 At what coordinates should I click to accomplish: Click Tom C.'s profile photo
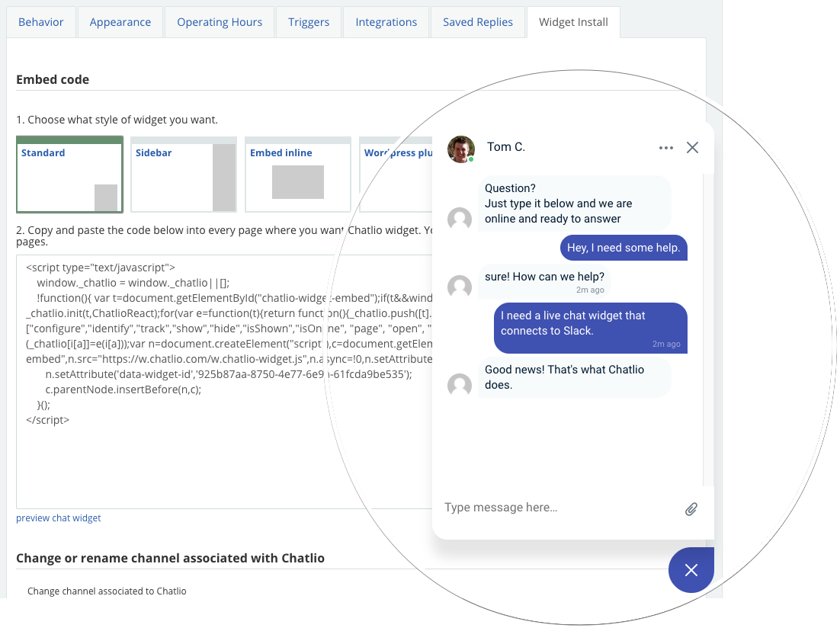460,149
